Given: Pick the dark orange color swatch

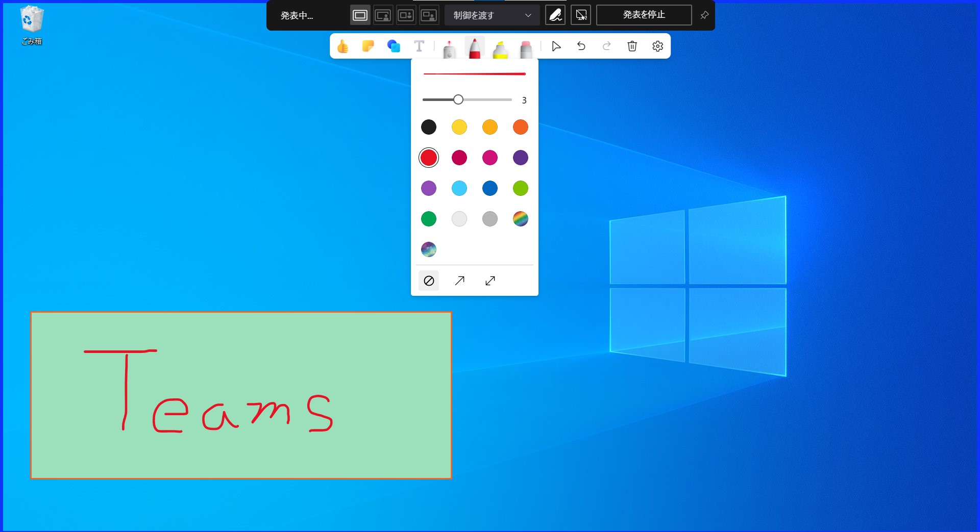Looking at the screenshot, I should 521,127.
